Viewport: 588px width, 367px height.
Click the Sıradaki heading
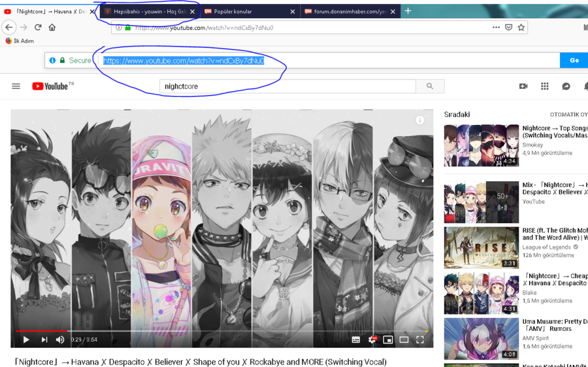457,114
